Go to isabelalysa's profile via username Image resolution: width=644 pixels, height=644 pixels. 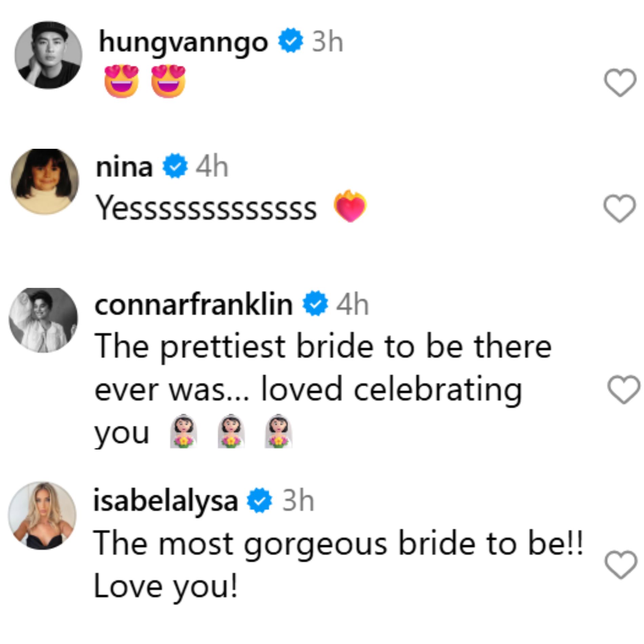coord(165,501)
